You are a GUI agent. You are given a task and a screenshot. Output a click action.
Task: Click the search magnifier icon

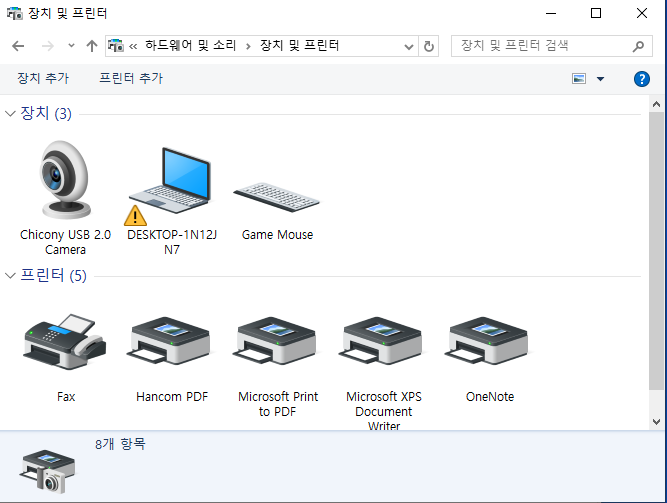point(638,46)
